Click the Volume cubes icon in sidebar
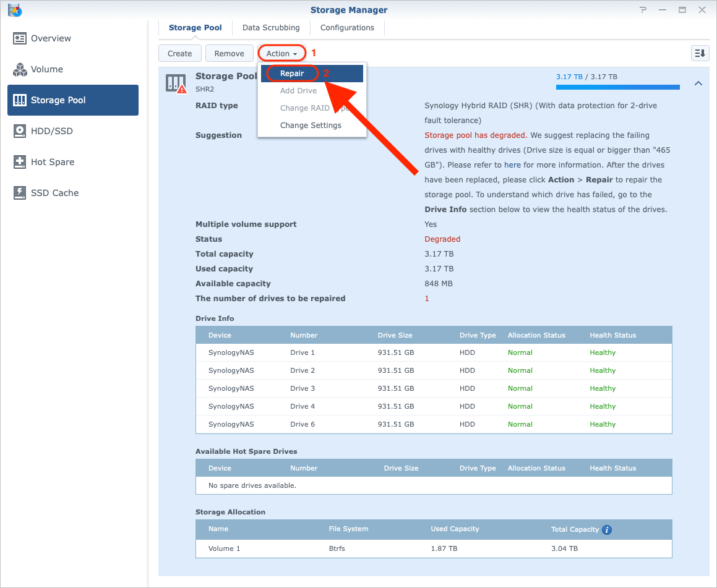Image resolution: width=717 pixels, height=588 pixels. [x=20, y=69]
